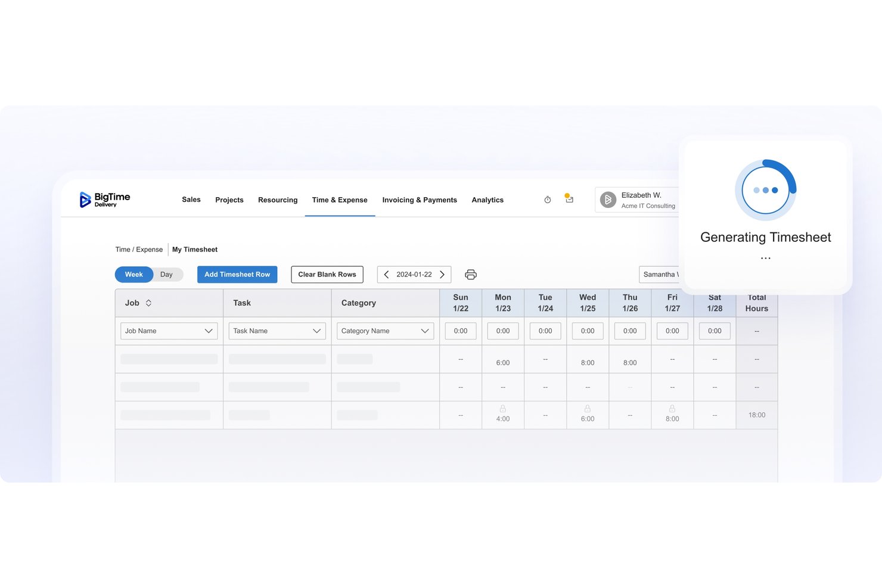
Task: Click the Time / Expense breadcrumb
Action: click(139, 250)
